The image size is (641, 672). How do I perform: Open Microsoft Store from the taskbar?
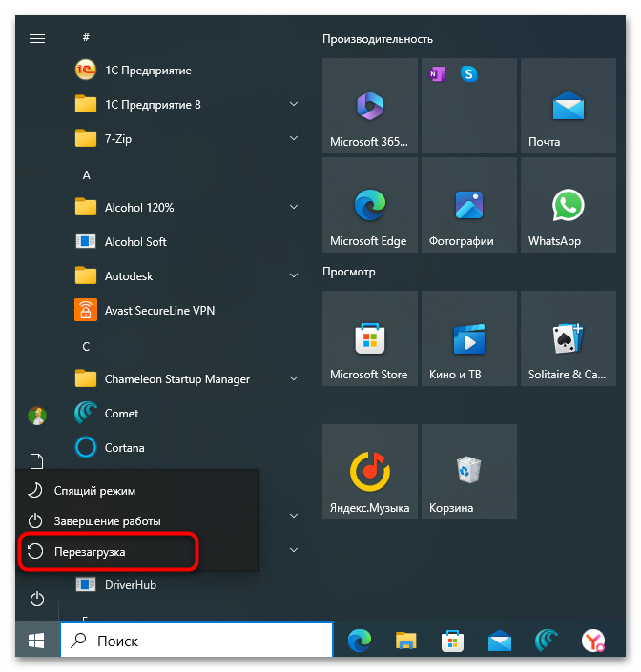pyautogui.click(x=452, y=641)
